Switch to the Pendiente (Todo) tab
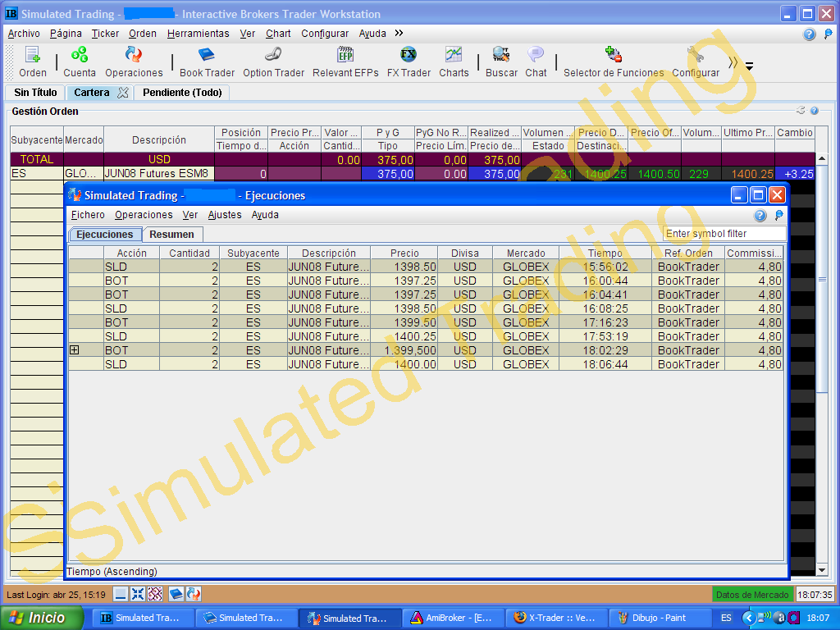The image size is (840, 630). click(182, 93)
